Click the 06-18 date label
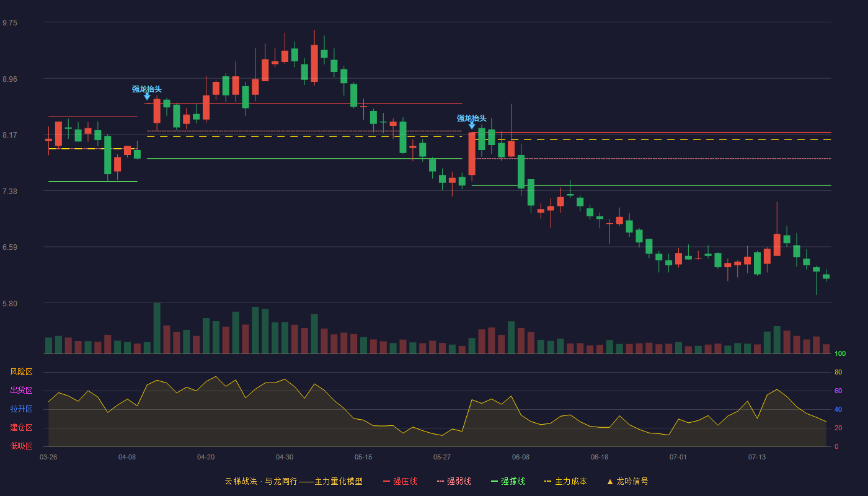 pos(600,457)
